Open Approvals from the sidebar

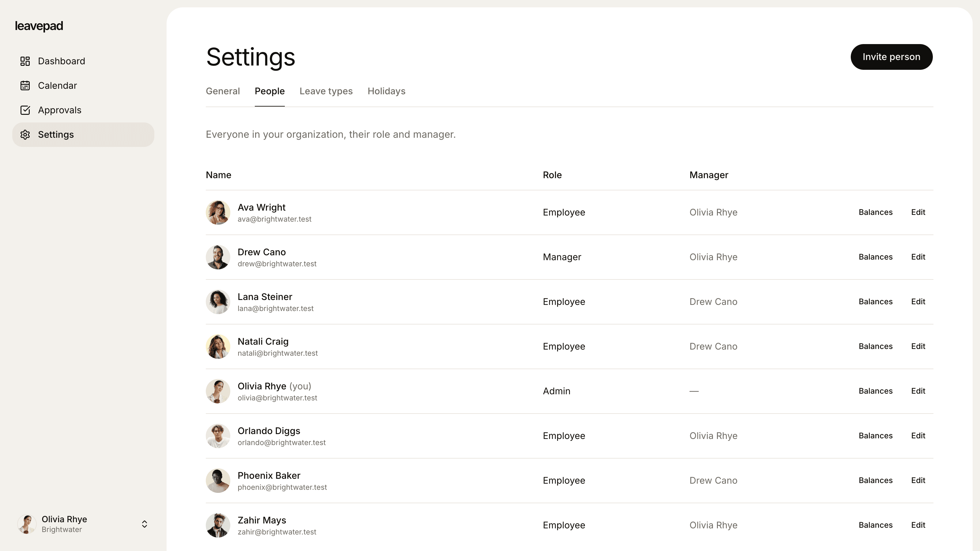[x=83, y=110]
